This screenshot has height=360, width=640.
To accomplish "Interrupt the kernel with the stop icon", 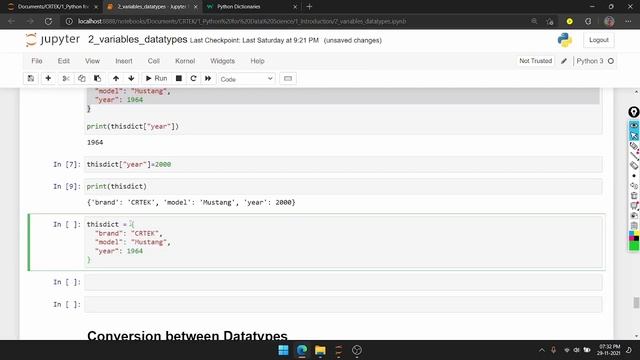I will pyautogui.click(x=179, y=78).
